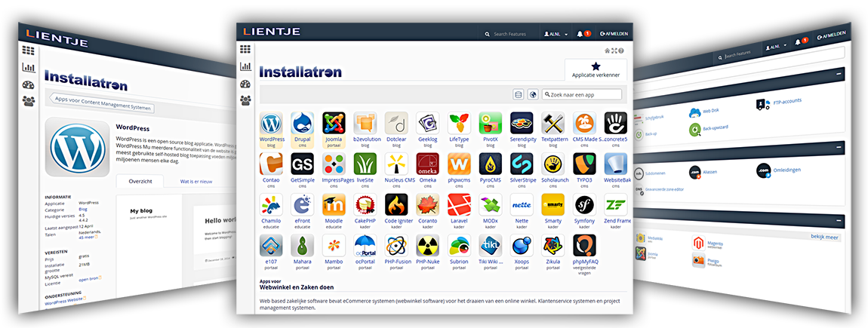Click the globe icon beside app search

[x=533, y=94]
